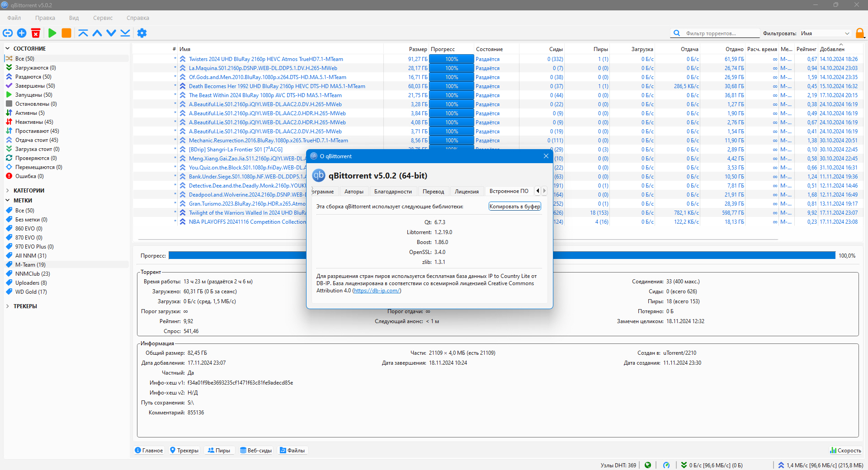Select Активны (5) filter

[x=66, y=113]
